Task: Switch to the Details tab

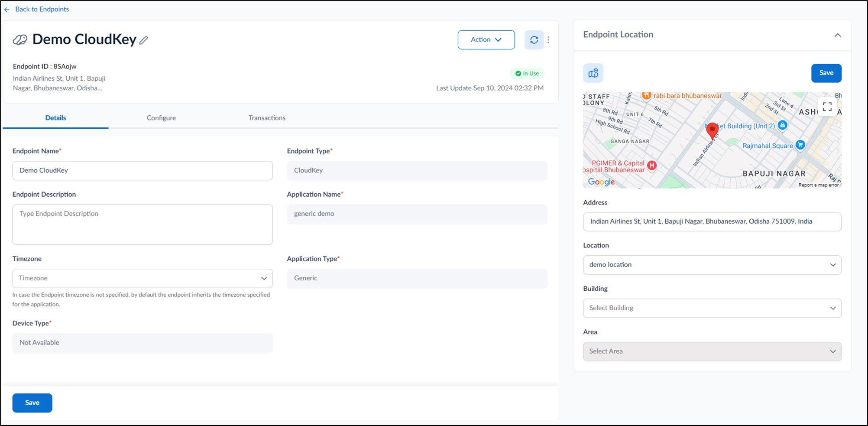Action: pos(56,118)
